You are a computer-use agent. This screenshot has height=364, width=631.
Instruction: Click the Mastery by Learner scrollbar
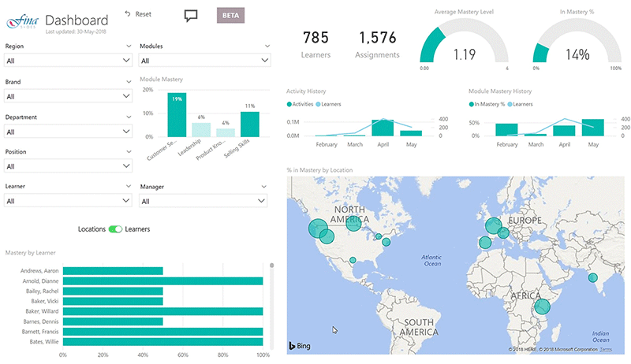coord(271,307)
